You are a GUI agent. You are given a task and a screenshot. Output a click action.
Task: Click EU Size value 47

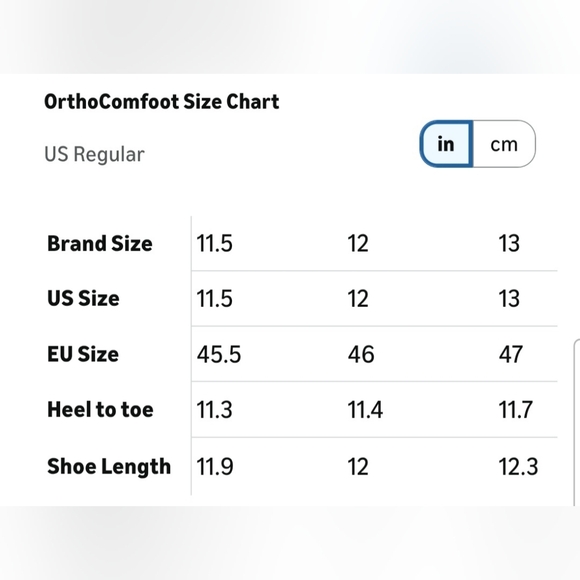(510, 354)
